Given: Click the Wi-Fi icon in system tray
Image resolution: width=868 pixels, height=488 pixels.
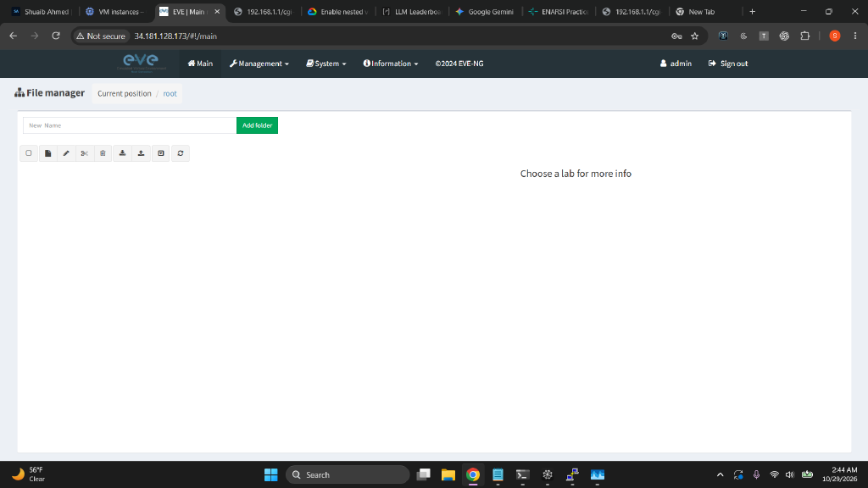Looking at the screenshot, I should pos(775,474).
